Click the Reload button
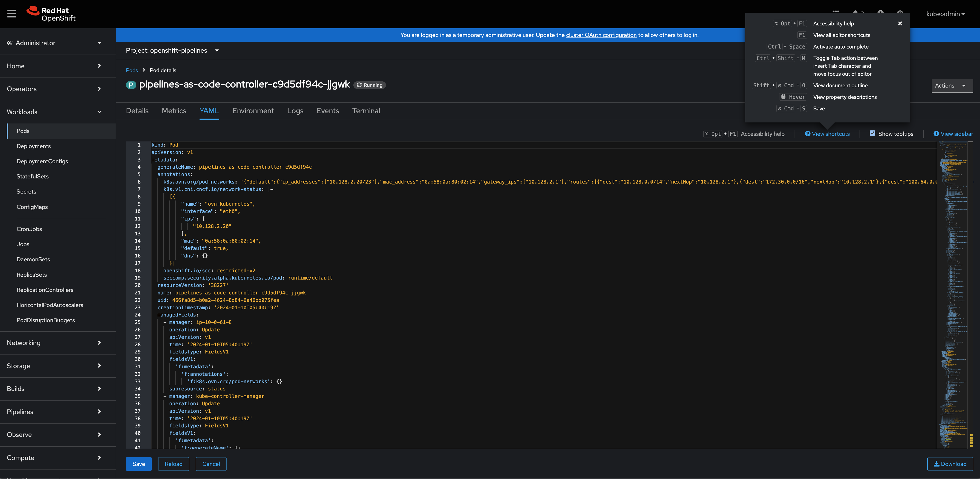 [x=174, y=464]
